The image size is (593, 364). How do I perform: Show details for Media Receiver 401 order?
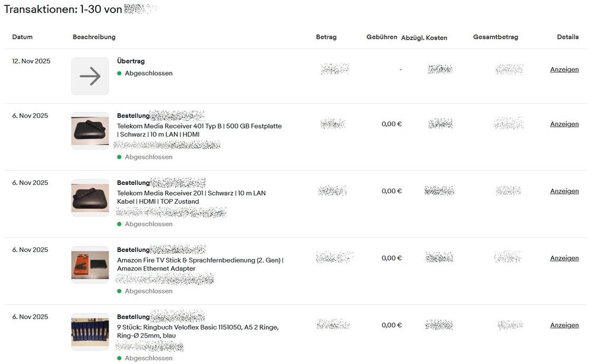point(564,124)
